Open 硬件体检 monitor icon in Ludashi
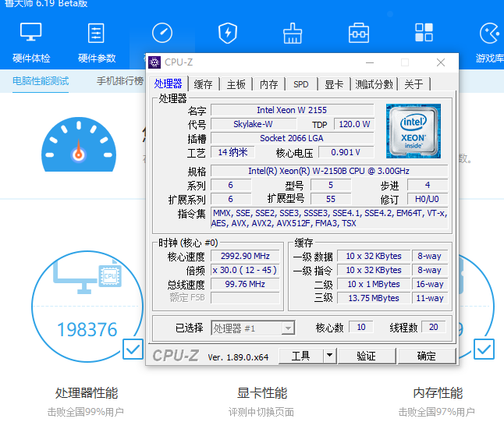The height and width of the screenshot is (447, 504). click(31, 32)
